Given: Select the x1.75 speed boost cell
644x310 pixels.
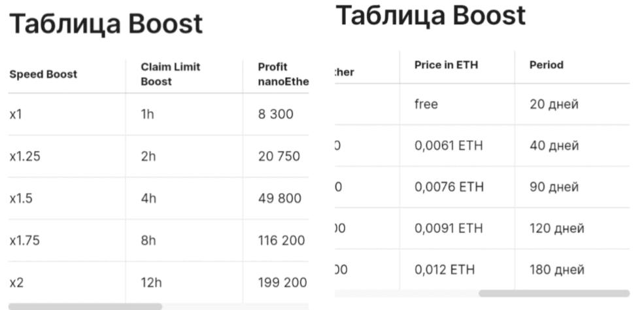Looking at the screenshot, I should 25,241.
